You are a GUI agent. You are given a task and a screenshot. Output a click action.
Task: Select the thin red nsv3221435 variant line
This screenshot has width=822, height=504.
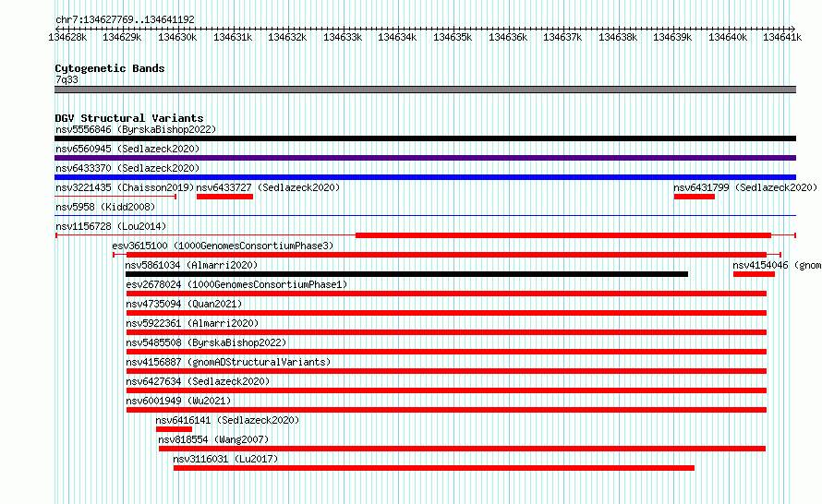(x=115, y=197)
